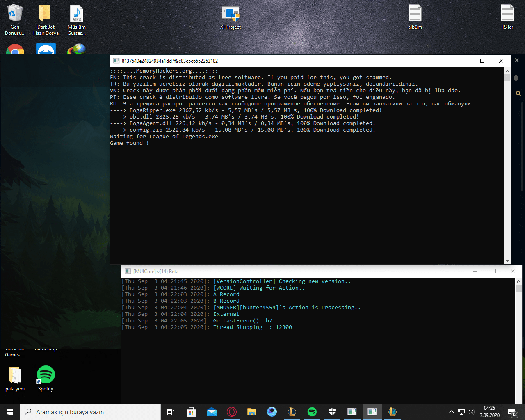Open the taskbar clock and date

point(489,412)
